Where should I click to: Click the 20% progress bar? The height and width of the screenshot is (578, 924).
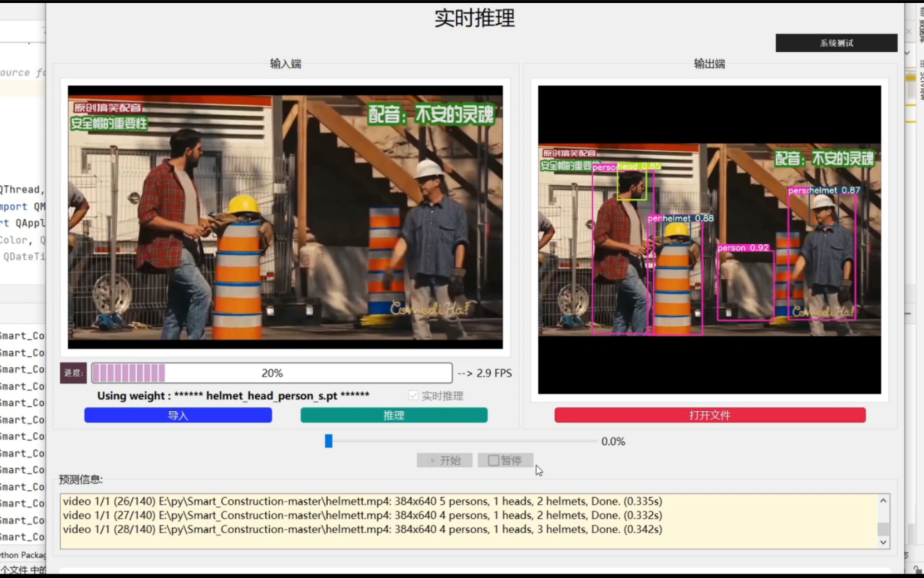[x=272, y=373]
